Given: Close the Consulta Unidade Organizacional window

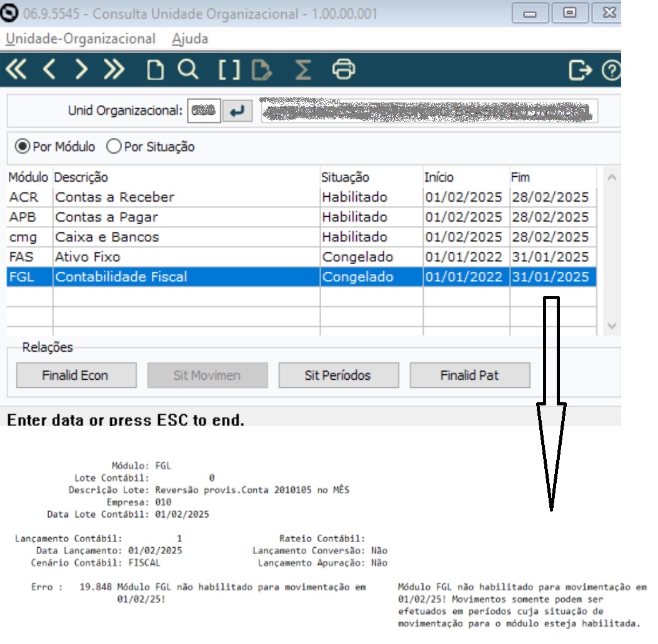Looking at the screenshot, I should pos(607,12).
